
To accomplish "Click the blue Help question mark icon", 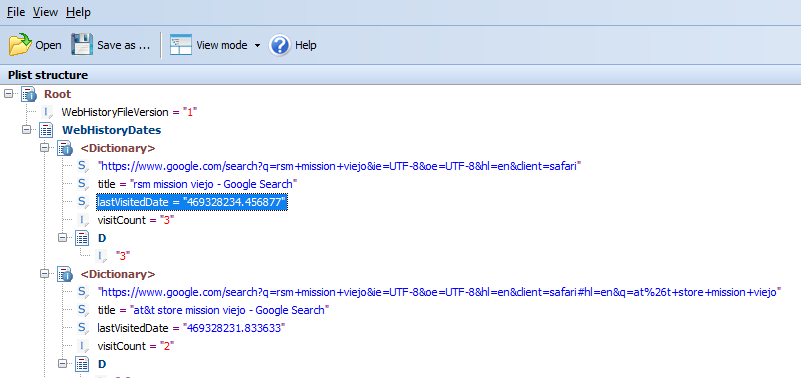I will coord(280,45).
